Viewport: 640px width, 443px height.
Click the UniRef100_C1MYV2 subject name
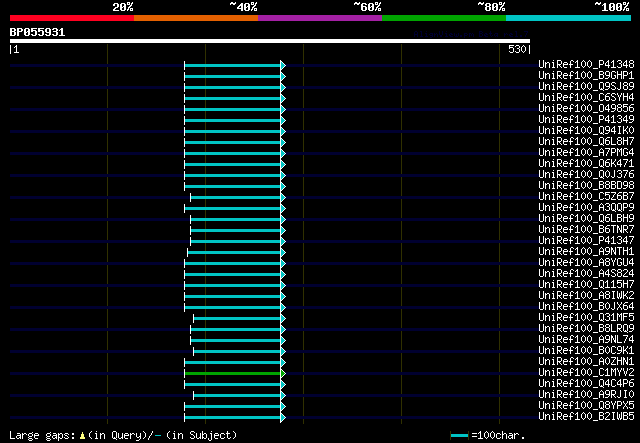tap(586, 373)
